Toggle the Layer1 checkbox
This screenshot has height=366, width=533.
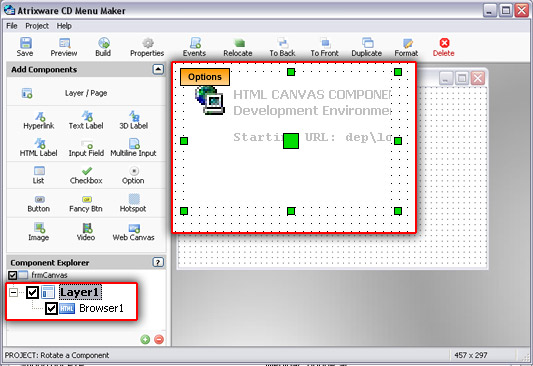click(x=32, y=292)
